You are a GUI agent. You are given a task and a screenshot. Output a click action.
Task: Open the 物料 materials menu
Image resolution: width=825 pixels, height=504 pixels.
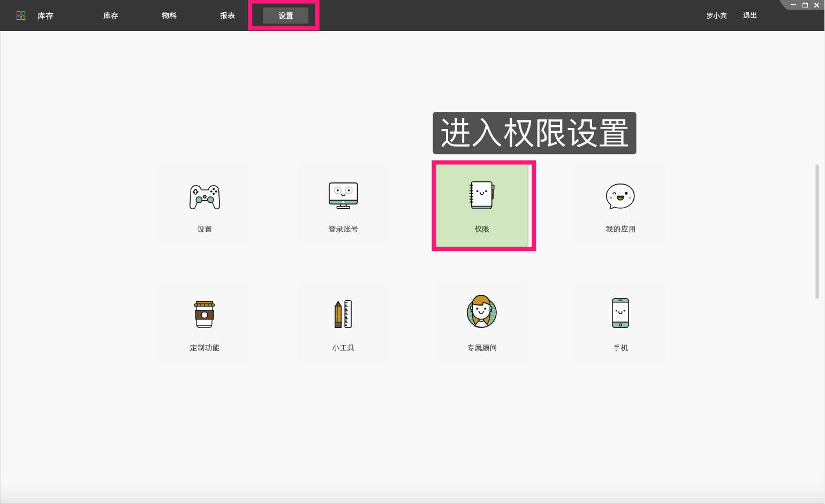pos(169,16)
